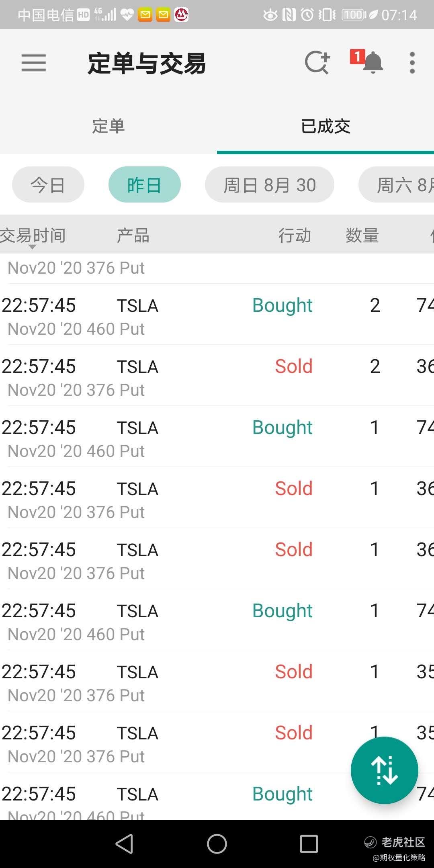Switch to the 定单 tab

(x=108, y=126)
